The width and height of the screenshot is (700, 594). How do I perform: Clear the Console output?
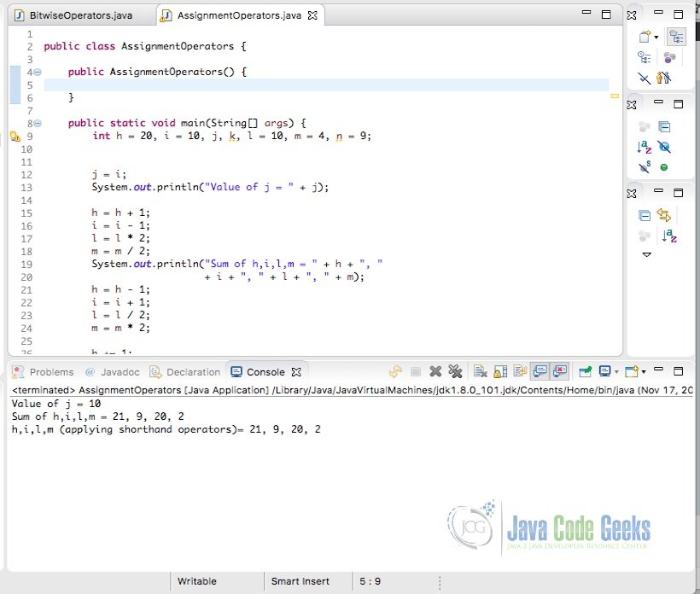pos(478,371)
